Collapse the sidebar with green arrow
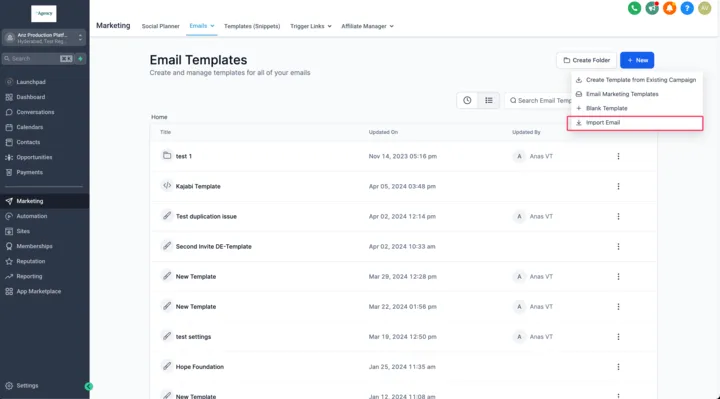The height and width of the screenshot is (399, 720). point(89,387)
